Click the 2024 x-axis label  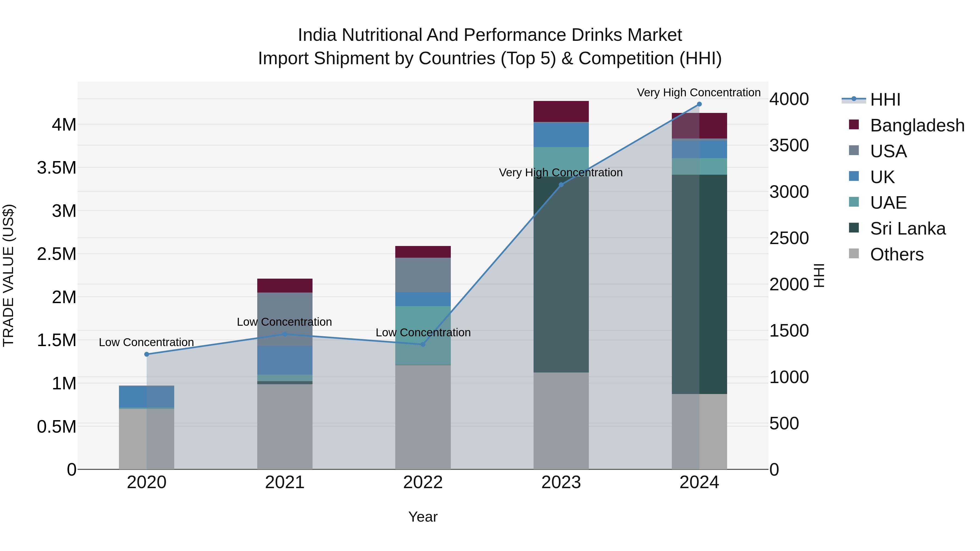point(699,482)
